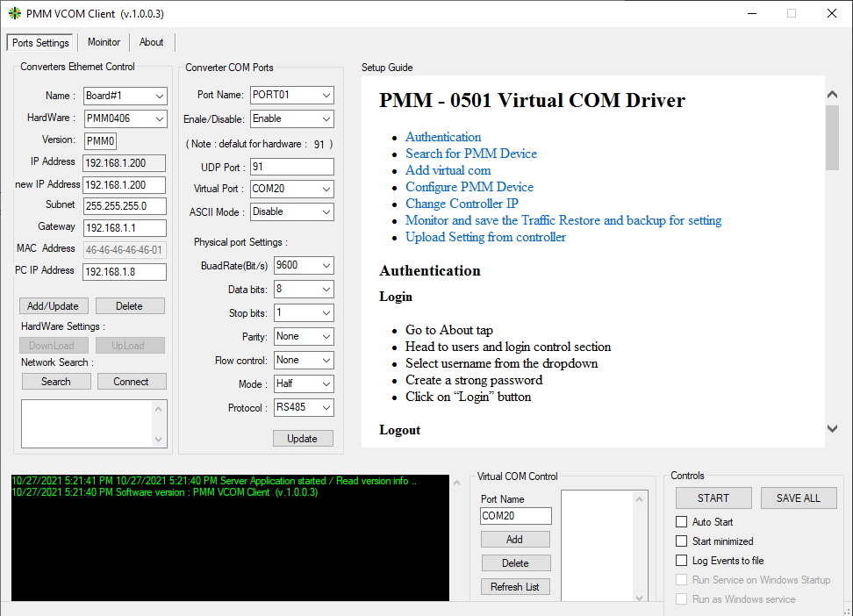
Task: Open the Change Controller IP link
Action: pos(462,204)
